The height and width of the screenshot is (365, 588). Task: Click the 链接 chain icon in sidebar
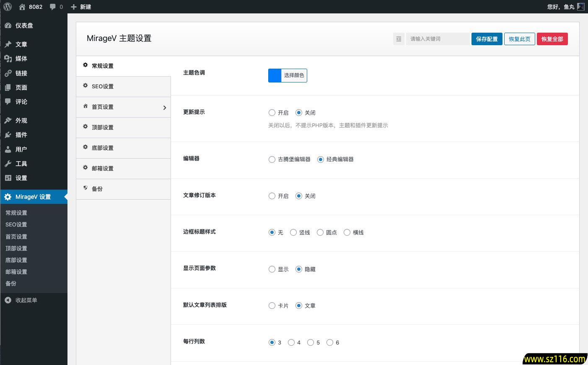(8, 73)
